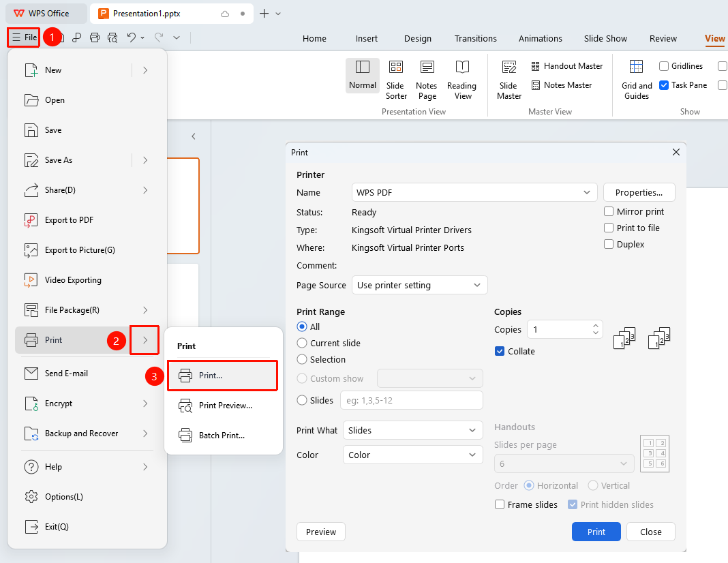Click the export-to-PDF icon in quick toolbar
The height and width of the screenshot is (563, 728).
coord(77,37)
